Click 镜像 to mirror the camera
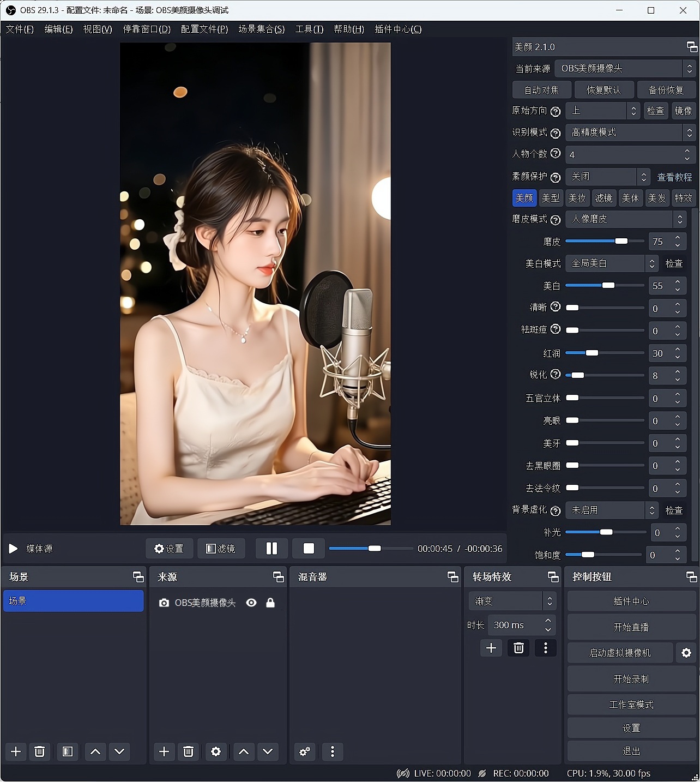700x782 pixels. [x=684, y=111]
